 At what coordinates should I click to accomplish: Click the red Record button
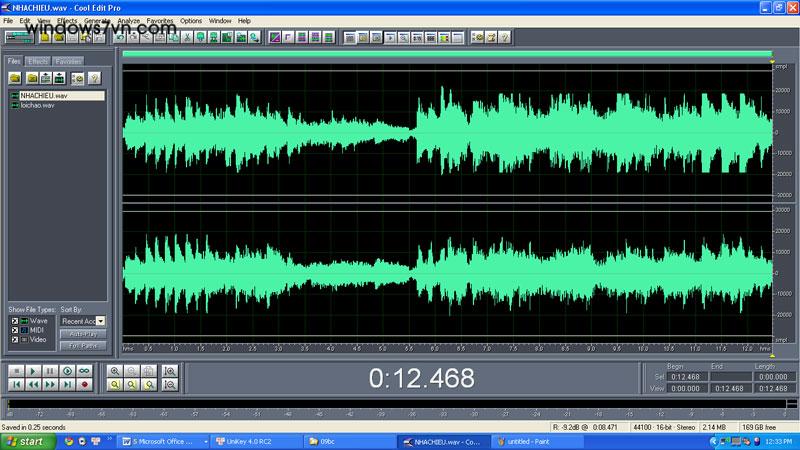tap(85, 384)
